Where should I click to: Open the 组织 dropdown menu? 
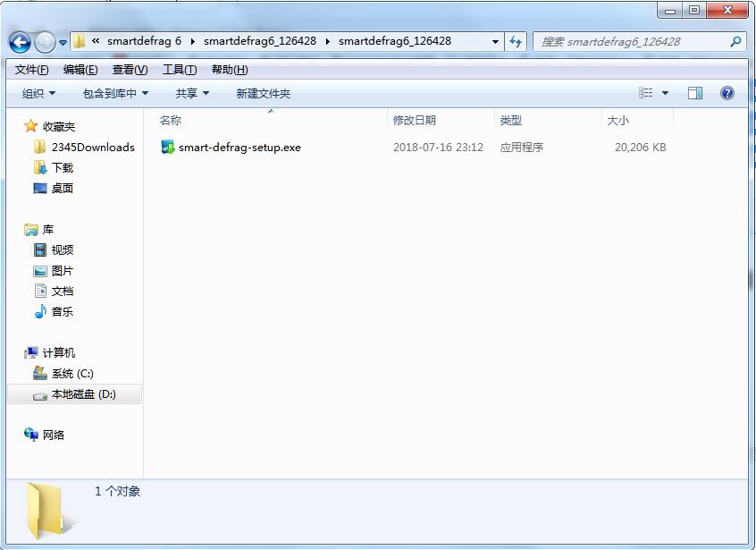point(38,93)
